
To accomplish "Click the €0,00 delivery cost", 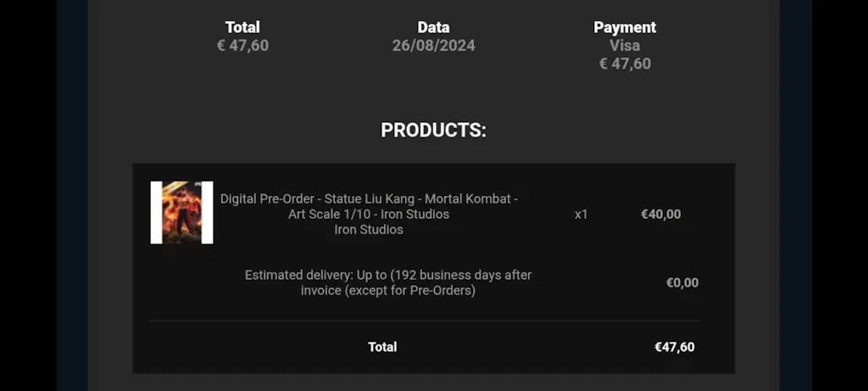I will coord(682,282).
